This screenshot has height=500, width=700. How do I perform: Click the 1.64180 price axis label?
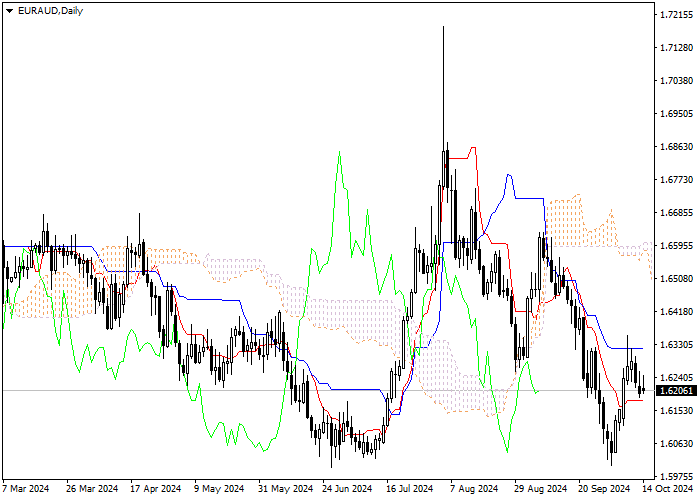[x=677, y=312]
